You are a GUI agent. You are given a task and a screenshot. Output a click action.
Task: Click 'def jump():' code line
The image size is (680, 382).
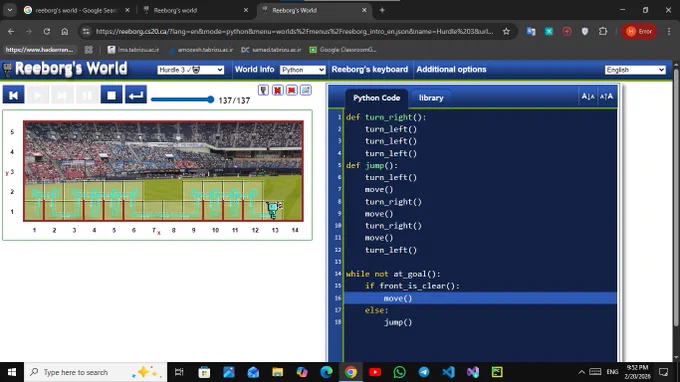click(372, 166)
